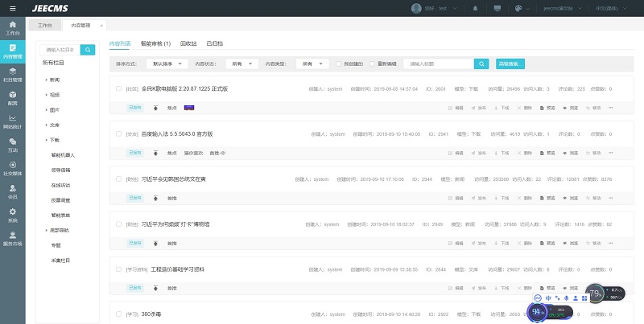This screenshot has width=644, height=324.
Task: Open the 工作台 home icon in the sidebar
Action: click(12, 29)
